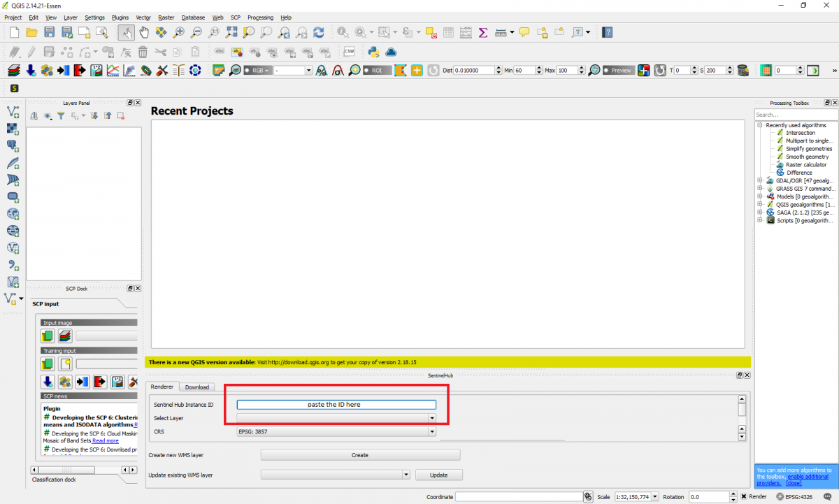Open the CRS EPSG: 3857 dropdown
The image size is (839, 504).
pyautogui.click(x=336, y=432)
